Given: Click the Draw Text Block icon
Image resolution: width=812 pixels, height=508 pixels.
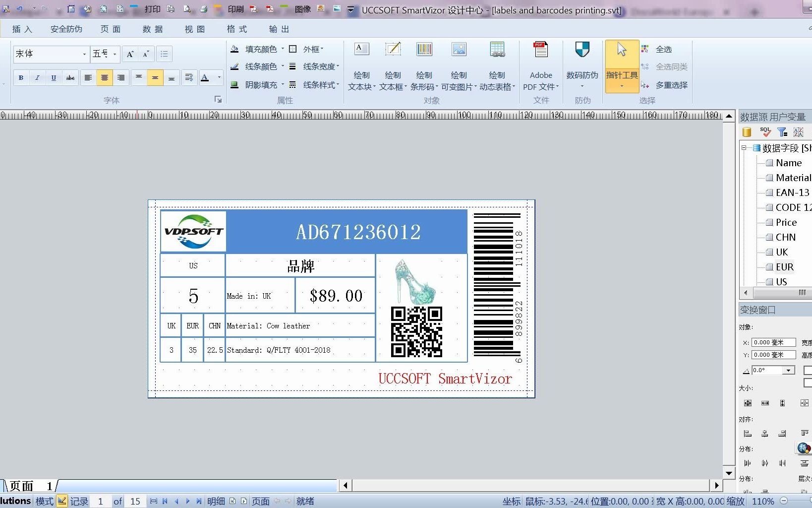Looking at the screenshot, I should 362,49.
